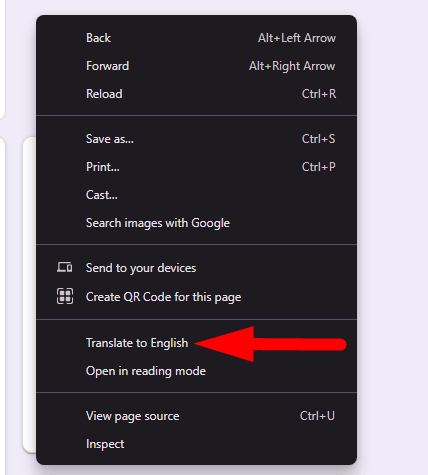Open View page source
The image size is (428, 475).
tap(196, 416)
